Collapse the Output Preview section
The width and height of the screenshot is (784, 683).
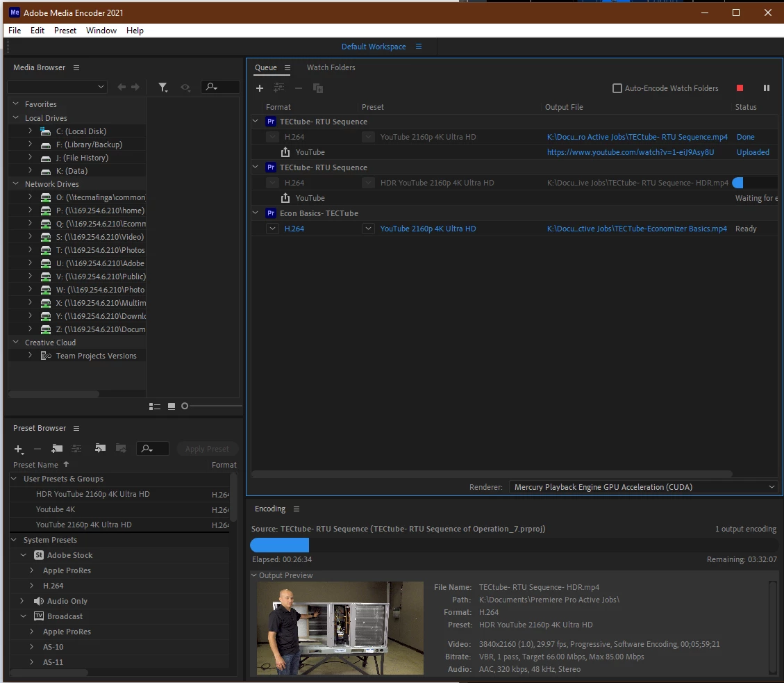254,575
